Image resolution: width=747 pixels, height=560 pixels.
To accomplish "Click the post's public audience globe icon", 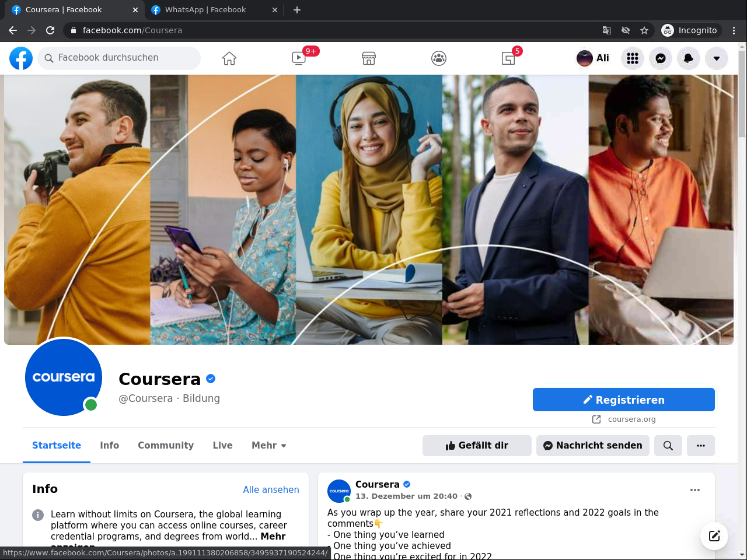I will click(468, 496).
